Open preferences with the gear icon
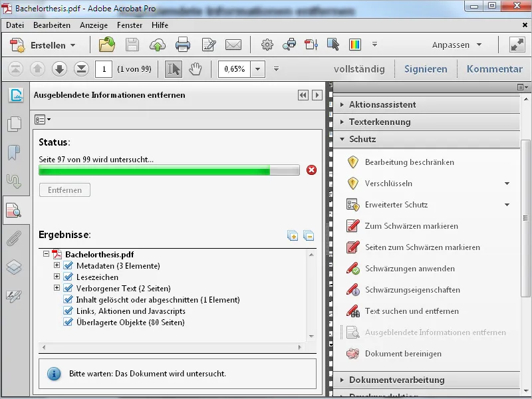The height and width of the screenshot is (399, 532). click(x=267, y=45)
